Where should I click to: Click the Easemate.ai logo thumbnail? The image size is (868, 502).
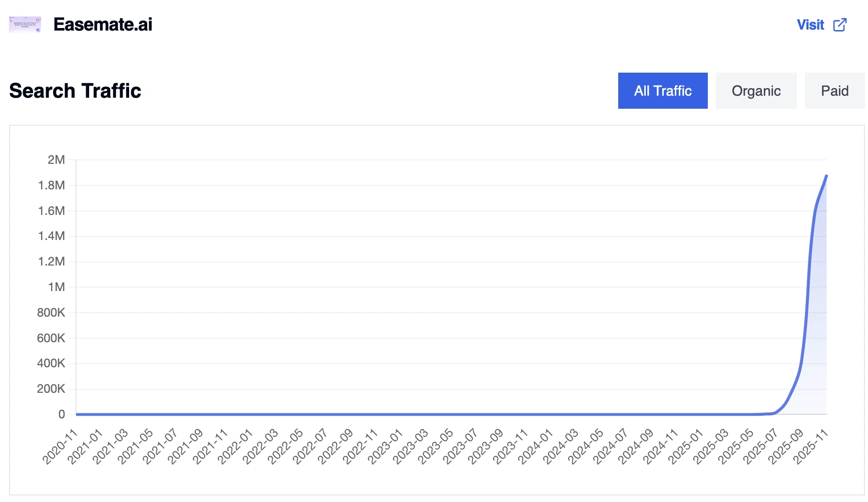(25, 24)
